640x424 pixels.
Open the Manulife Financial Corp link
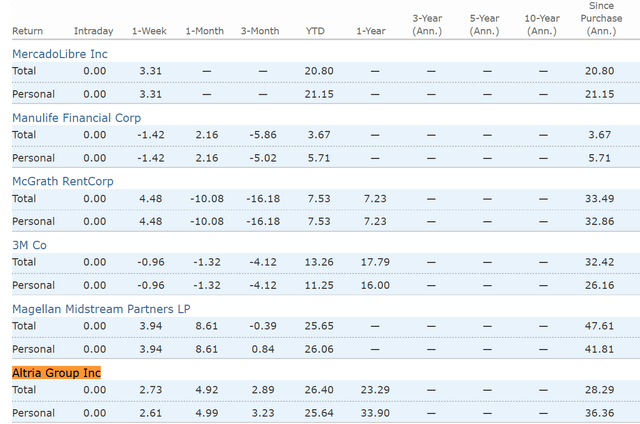point(76,118)
